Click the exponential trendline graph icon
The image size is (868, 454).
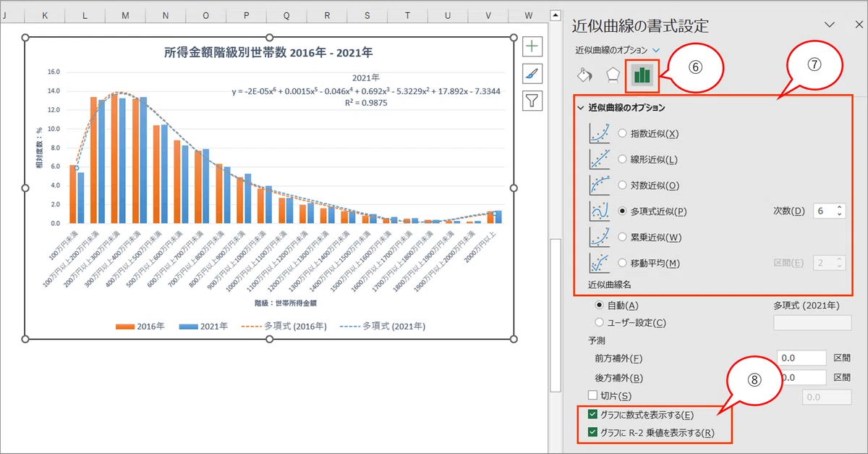[600, 133]
